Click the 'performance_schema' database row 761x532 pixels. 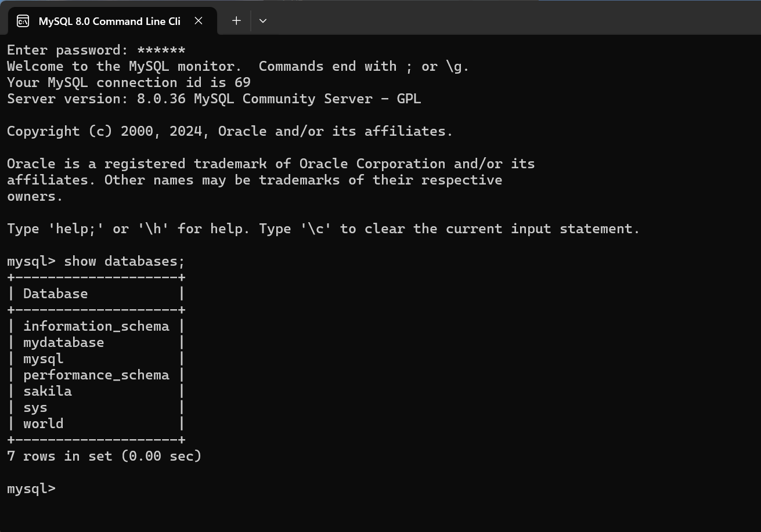click(96, 375)
